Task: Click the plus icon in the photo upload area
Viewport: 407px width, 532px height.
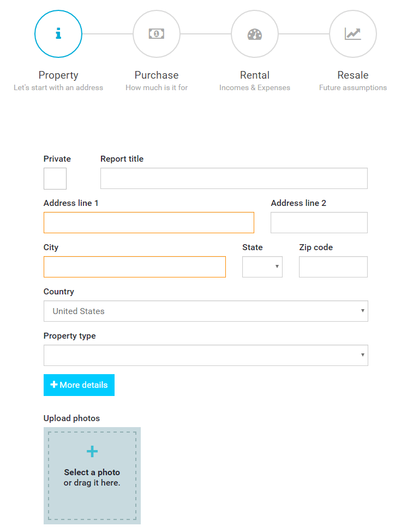Action: click(x=92, y=451)
